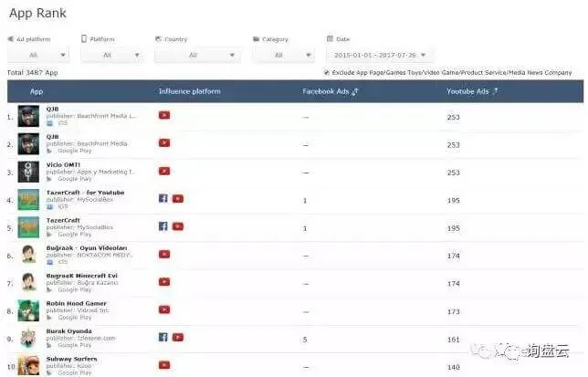Viewport: 588px width, 377px height.
Task: Click Youtube Ads value 173
Action: pos(454,312)
